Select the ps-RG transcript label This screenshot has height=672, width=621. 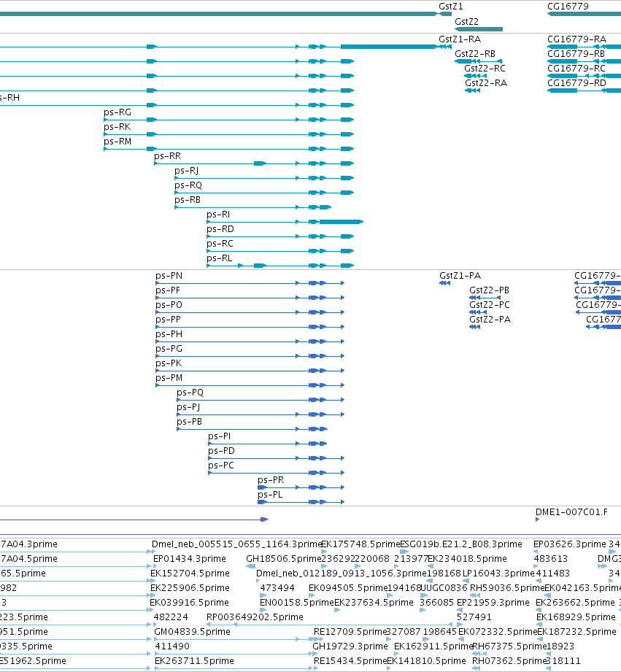(x=117, y=112)
